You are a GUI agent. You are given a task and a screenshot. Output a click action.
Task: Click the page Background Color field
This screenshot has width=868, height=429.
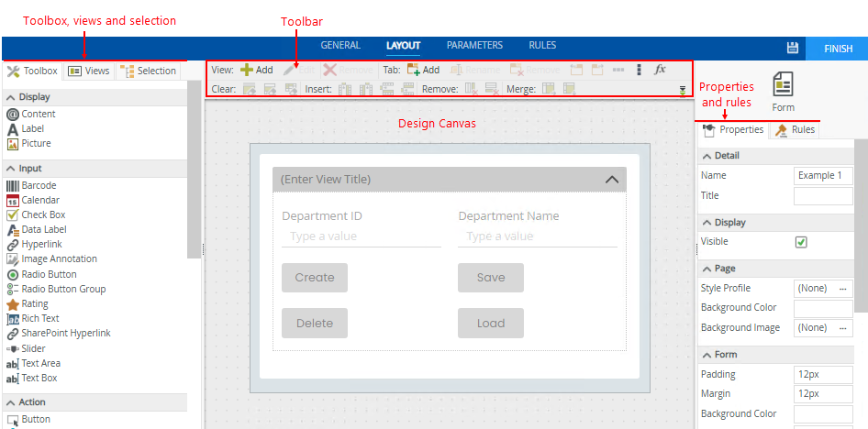pos(823,308)
